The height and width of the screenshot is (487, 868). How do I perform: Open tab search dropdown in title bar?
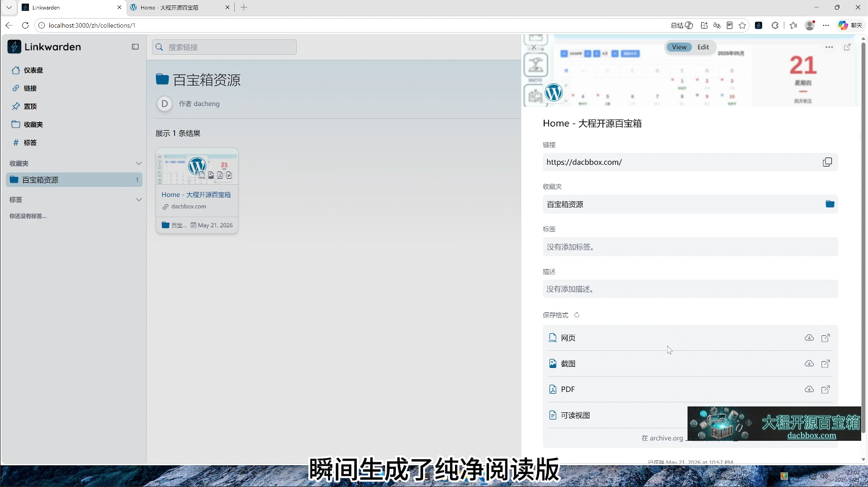pos(9,7)
